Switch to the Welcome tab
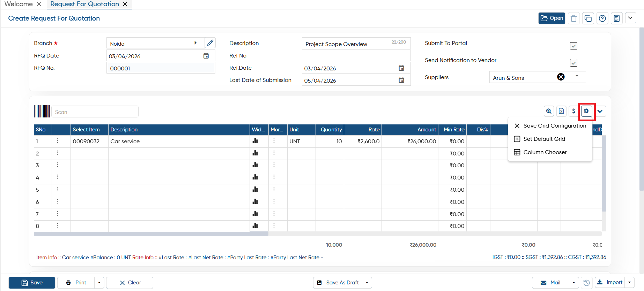This screenshot has height=291, width=644. tap(18, 4)
